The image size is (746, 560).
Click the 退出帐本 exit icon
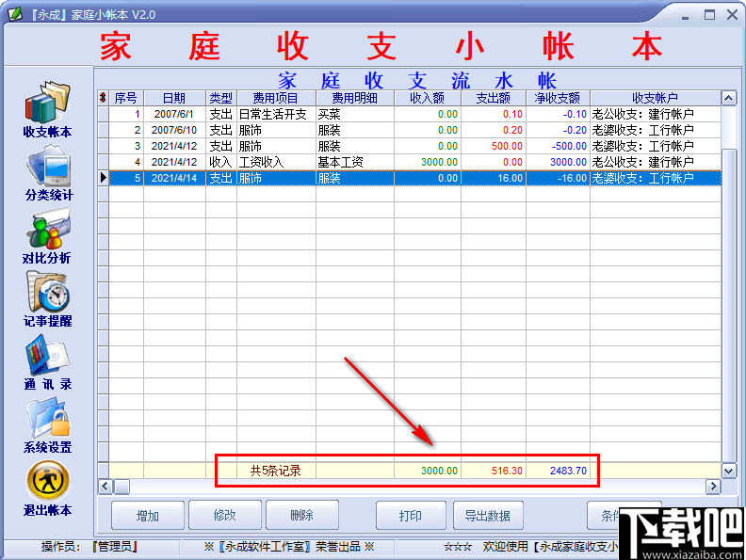click(48, 488)
